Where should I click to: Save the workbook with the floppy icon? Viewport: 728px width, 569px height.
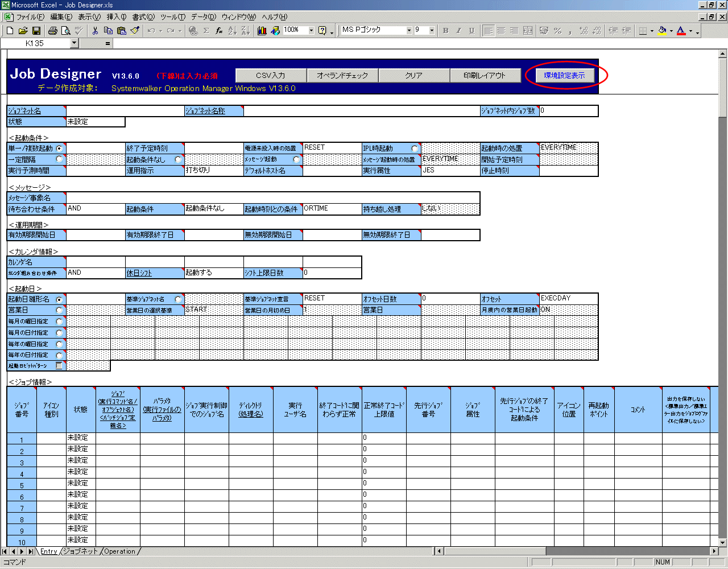36,31
